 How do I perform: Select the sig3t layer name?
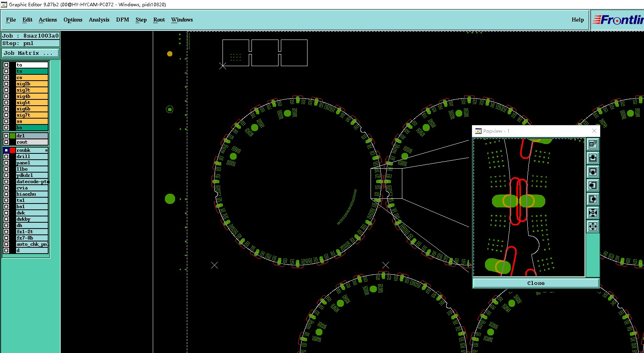32,90
